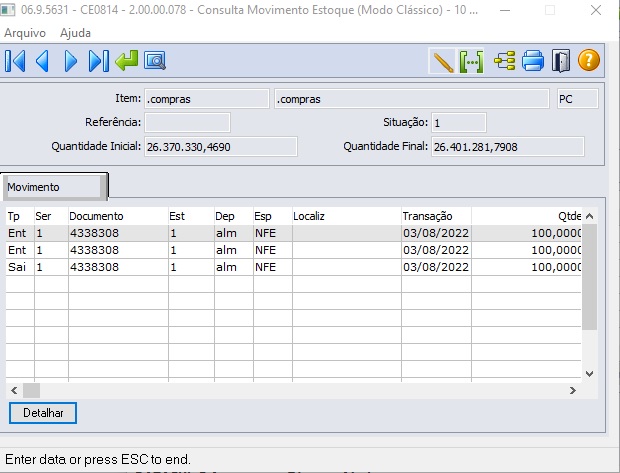Click the Transação column header
This screenshot has height=473, width=620.
click(436, 216)
